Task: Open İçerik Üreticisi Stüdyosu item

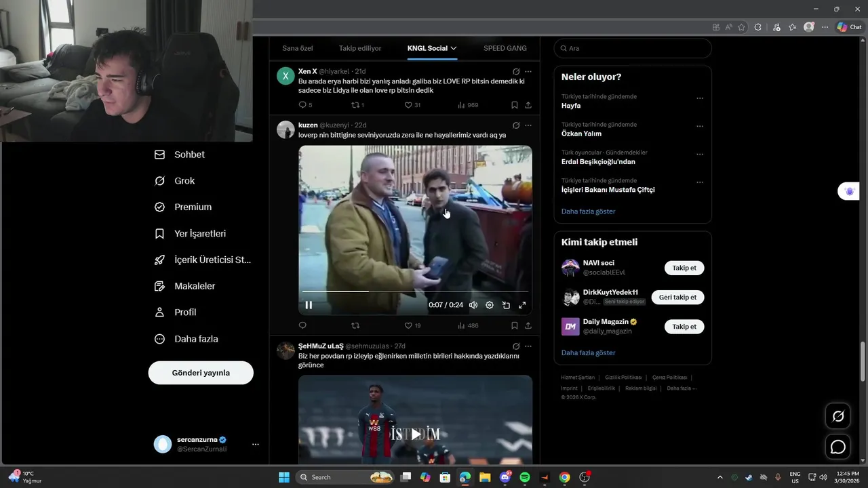Action: pyautogui.click(x=203, y=260)
